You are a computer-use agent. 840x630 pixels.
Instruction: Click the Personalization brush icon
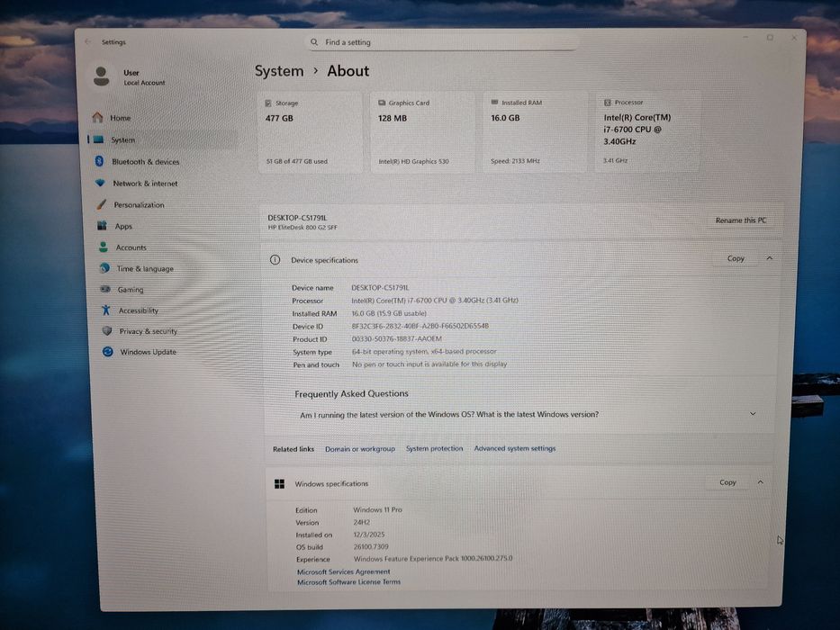coord(101,204)
